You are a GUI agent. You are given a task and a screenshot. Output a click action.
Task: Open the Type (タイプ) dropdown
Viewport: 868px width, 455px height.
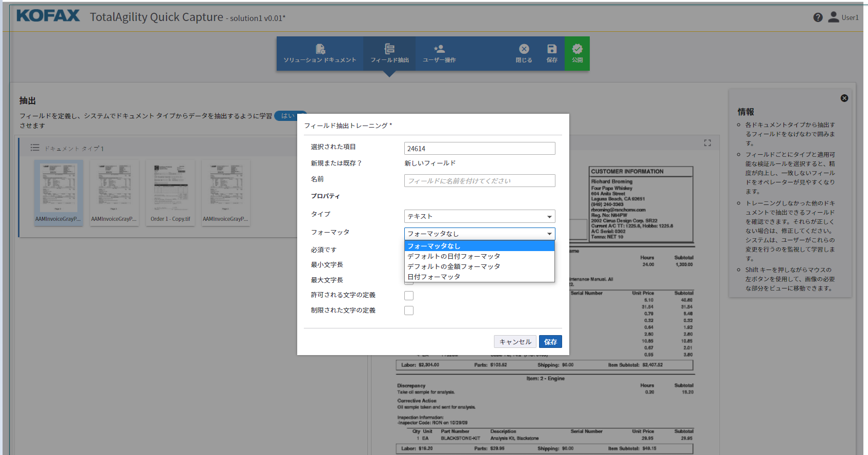(480, 216)
